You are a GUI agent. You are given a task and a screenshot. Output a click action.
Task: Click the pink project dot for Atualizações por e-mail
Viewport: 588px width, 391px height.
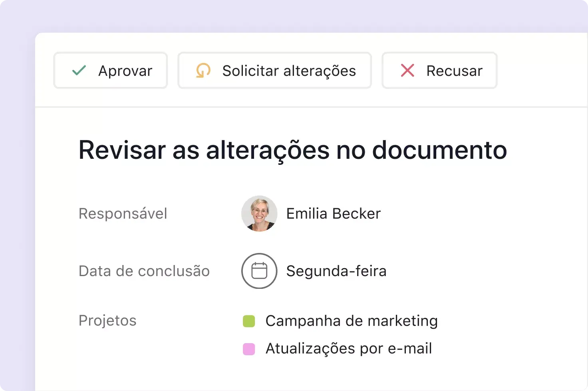click(249, 348)
